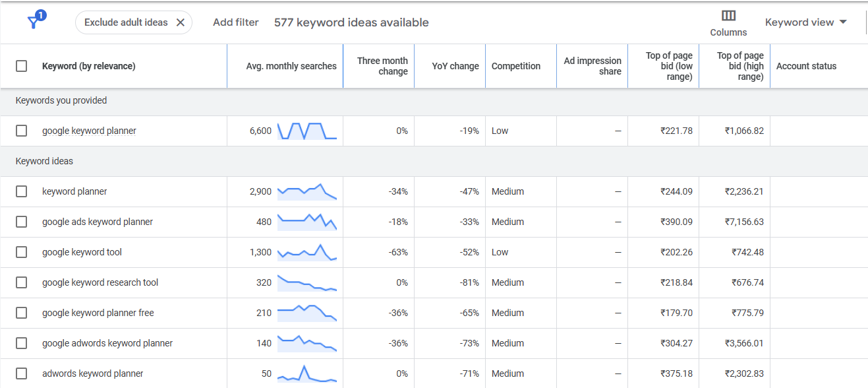This screenshot has width=868, height=388.
Task: Click the keyword 'google ads keyword planner'
Action: [x=98, y=222]
